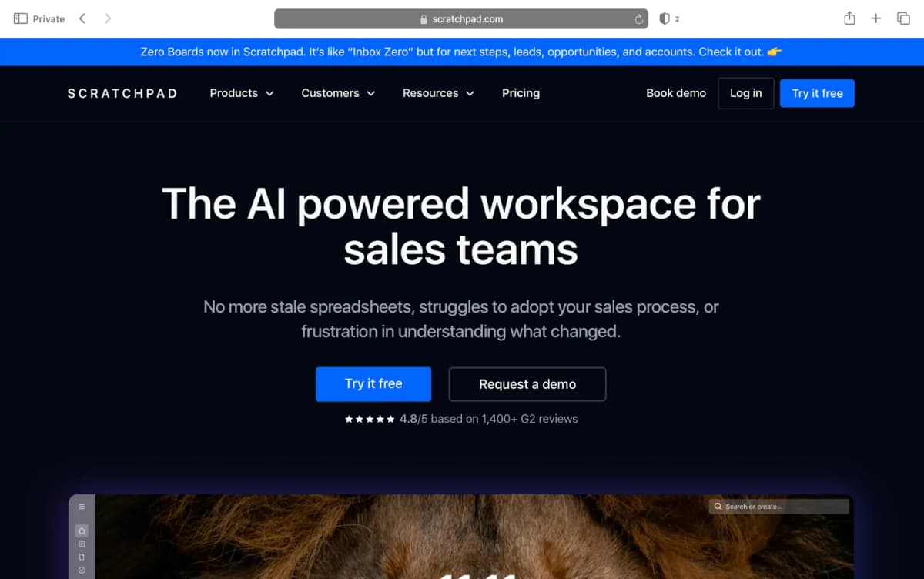Click Try it free in the navigation bar
The width and height of the screenshot is (924, 579).
pos(817,93)
